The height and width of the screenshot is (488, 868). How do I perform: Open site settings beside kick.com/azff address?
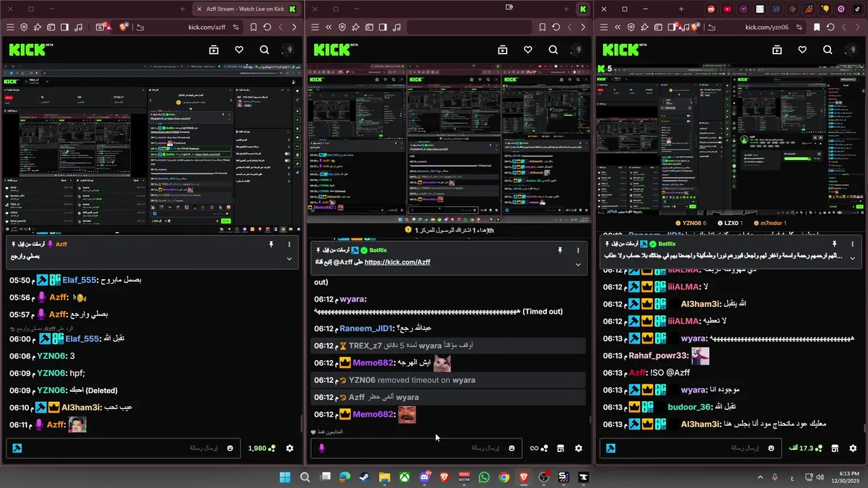tap(236, 27)
